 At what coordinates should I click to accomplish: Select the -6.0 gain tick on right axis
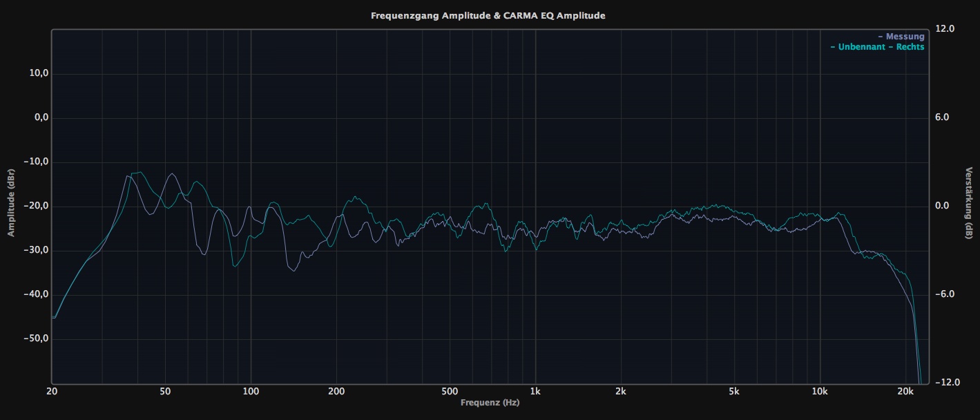coord(944,294)
